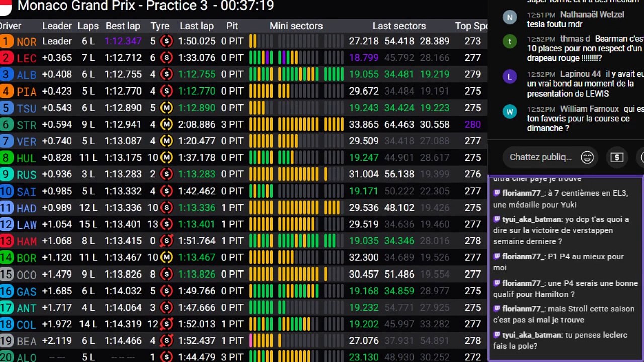Click the soft tyre icon in LEC row

[x=167, y=58]
